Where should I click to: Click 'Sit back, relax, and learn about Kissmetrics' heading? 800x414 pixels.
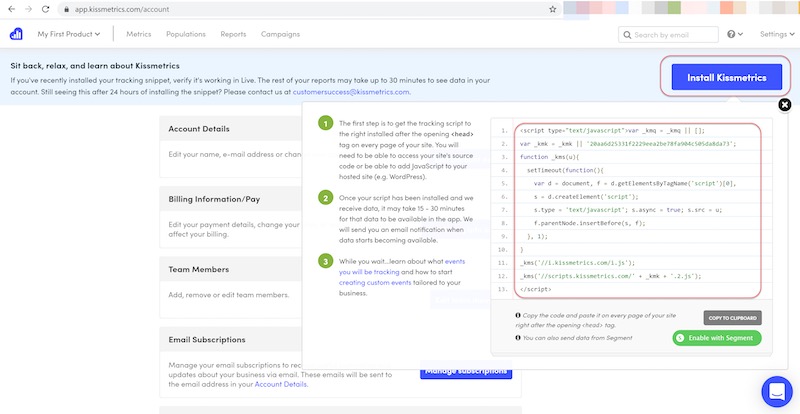[x=95, y=66]
